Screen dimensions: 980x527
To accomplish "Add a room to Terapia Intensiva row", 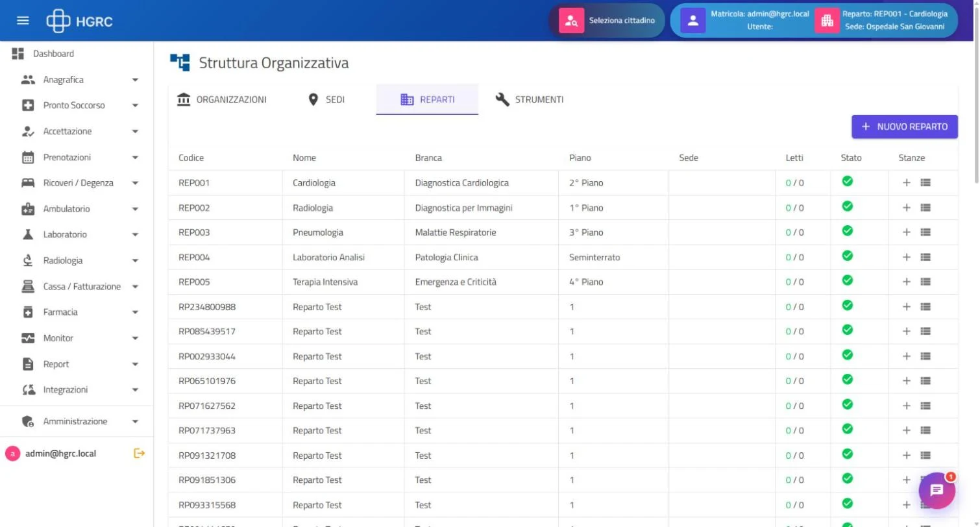I will click(x=907, y=282).
